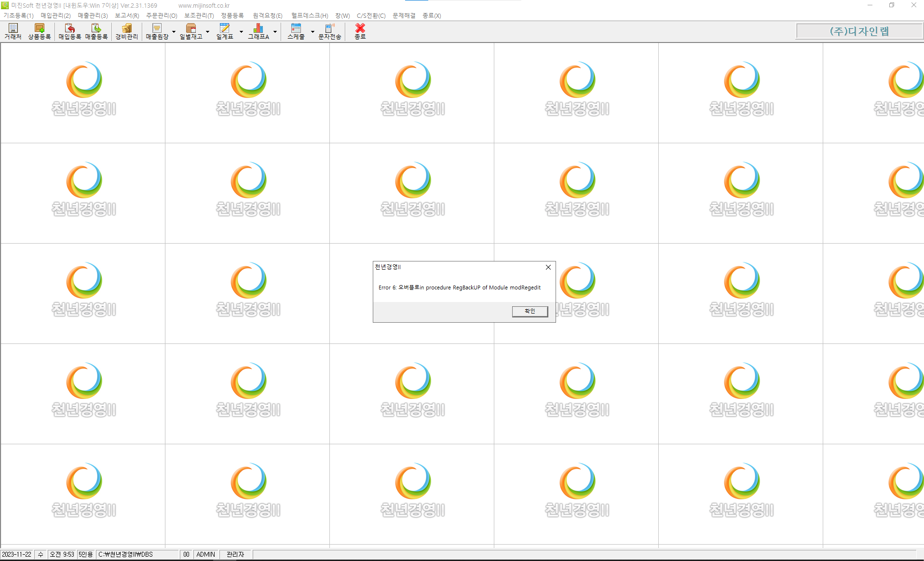Close the 천년경영II main window
This screenshot has height=561, width=924.
coord(913,5)
